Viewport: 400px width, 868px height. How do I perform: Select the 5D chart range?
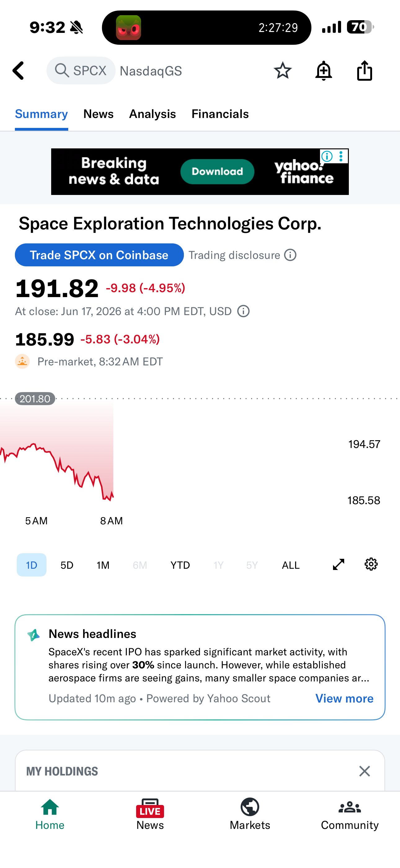[67, 565]
